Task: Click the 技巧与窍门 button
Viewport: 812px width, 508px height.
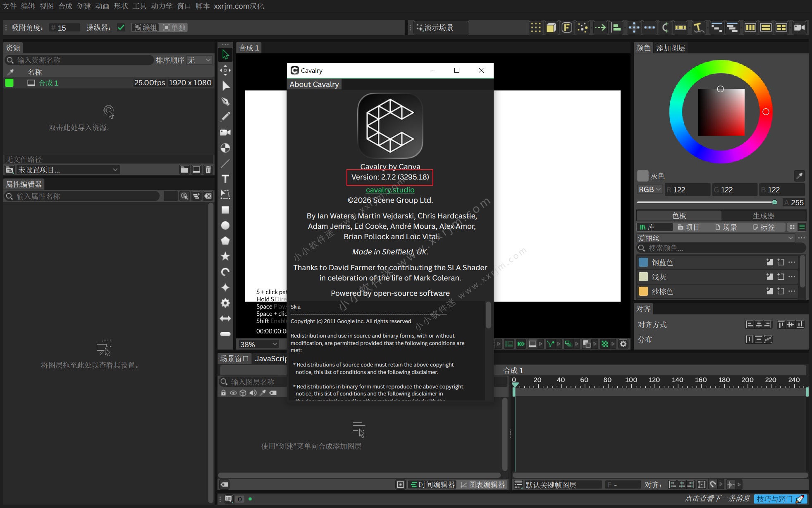Action: (x=780, y=499)
